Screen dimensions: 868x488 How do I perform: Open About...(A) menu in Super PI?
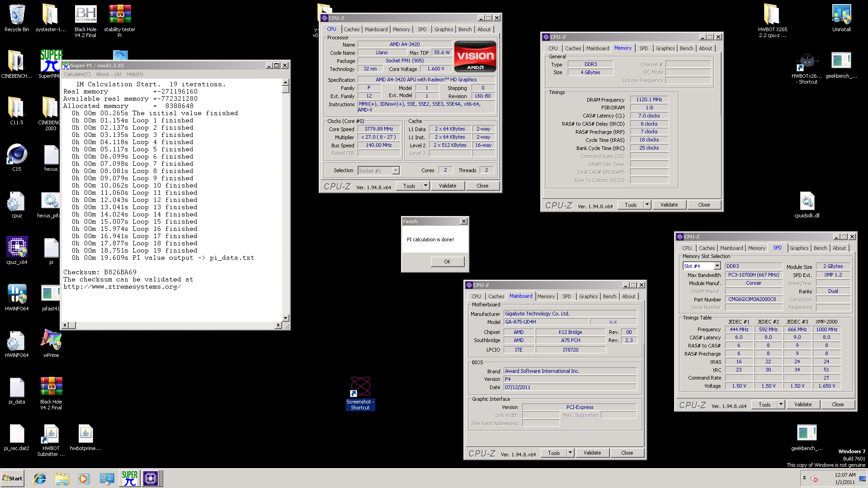point(108,74)
